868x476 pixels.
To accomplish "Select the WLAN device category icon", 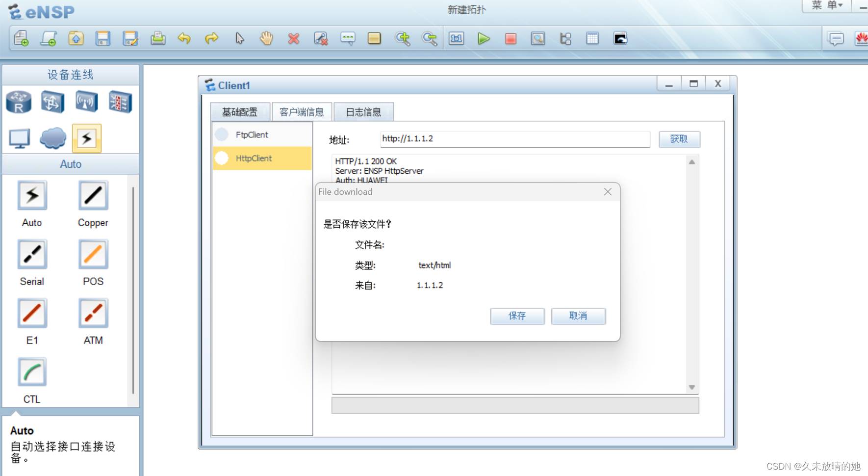I will click(86, 102).
